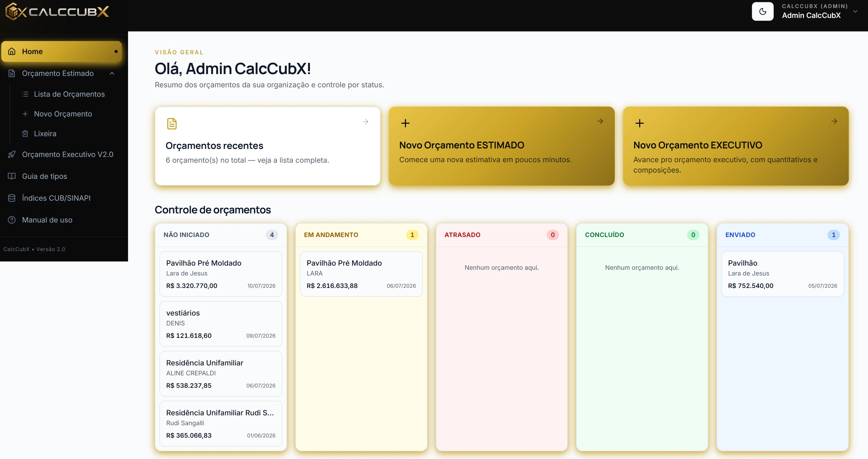Viewport: 868px width, 459px height.
Task: Click the plus icon beside Novo Orçamento
Action: click(x=25, y=114)
